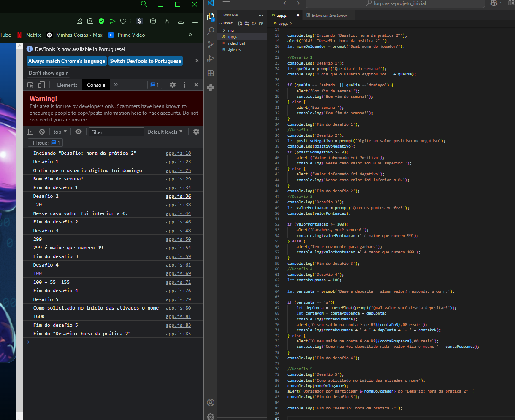This screenshot has height=420, width=515.
Task: Click the heart bookmark icon in browser
Action: point(123,21)
